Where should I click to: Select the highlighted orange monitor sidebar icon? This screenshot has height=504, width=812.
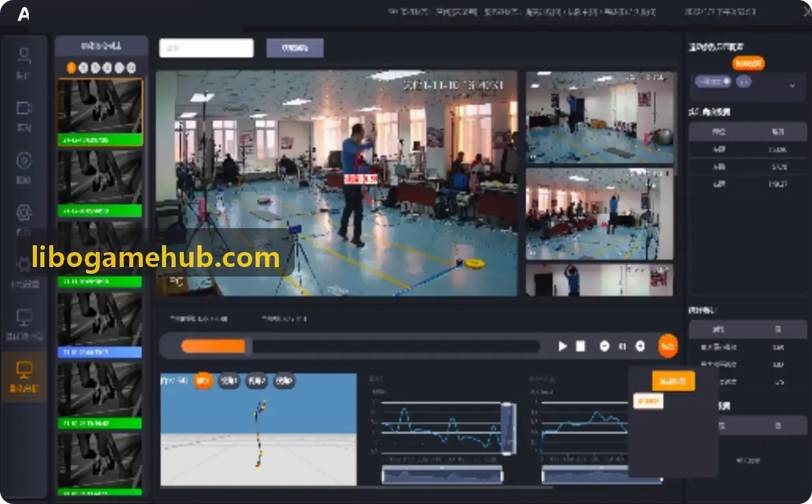point(24,370)
